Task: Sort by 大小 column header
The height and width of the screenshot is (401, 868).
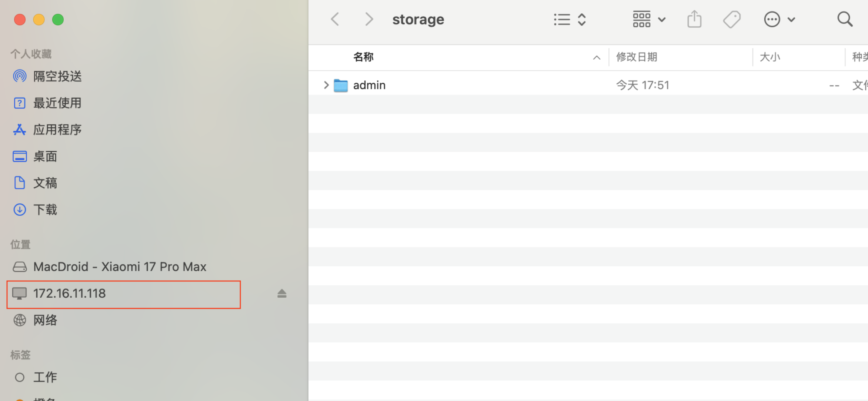Action: tap(769, 57)
